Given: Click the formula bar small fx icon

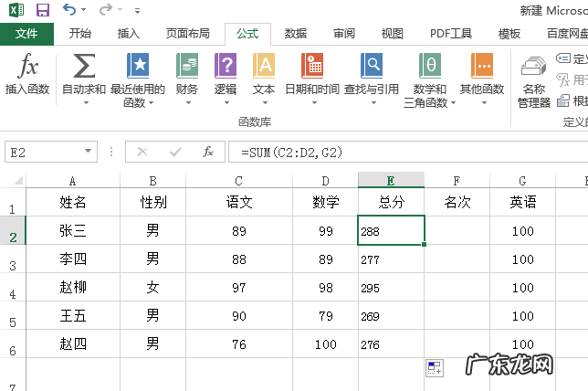Looking at the screenshot, I should 208,152.
